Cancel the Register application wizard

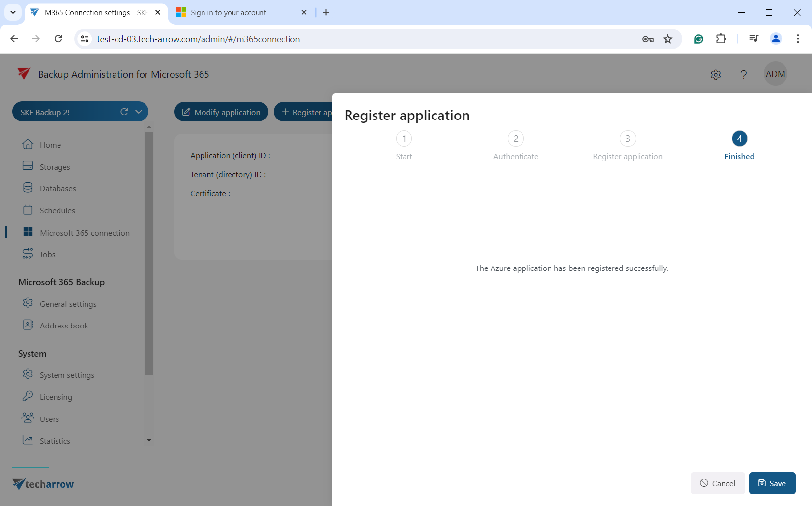pyautogui.click(x=718, y=483)
